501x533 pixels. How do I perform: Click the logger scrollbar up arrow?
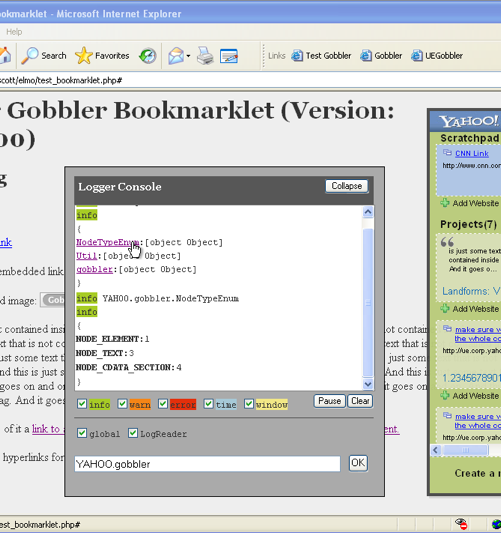pyautogui.click(x=368, y=212)
